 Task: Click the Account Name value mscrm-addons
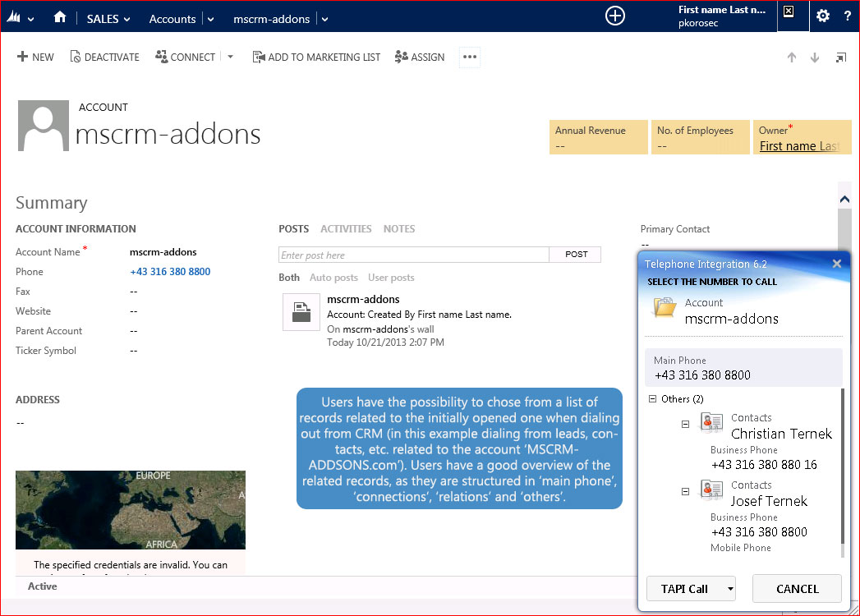163,252
